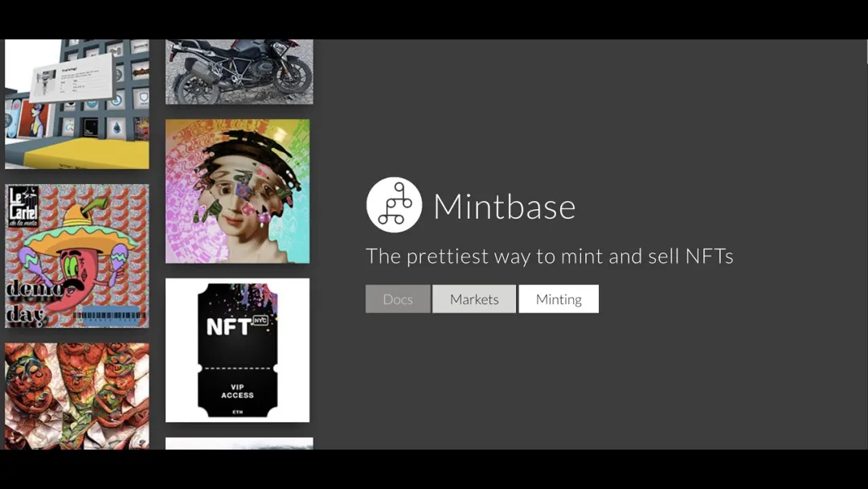Open the 3D virtual gallery thumbnail
Image resolution: width=868 pixels, height=489 pixels.
click(x=77, y=104)
